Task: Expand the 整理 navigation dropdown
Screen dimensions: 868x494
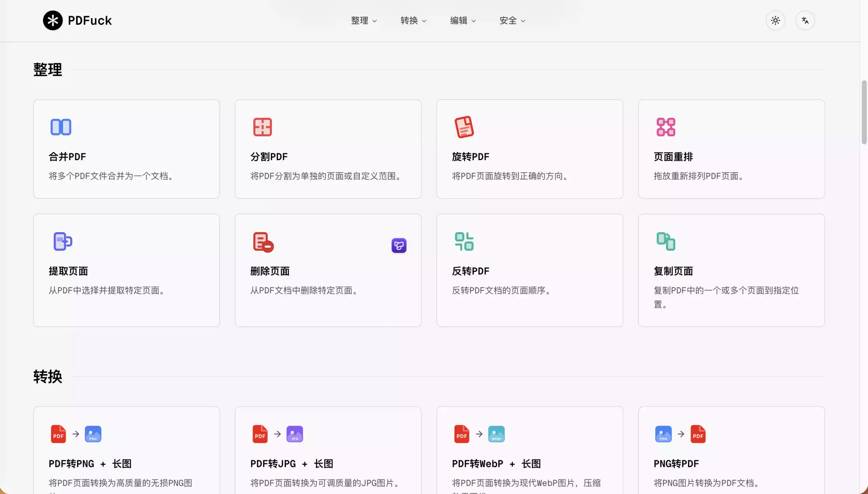Action: point(364,20)
